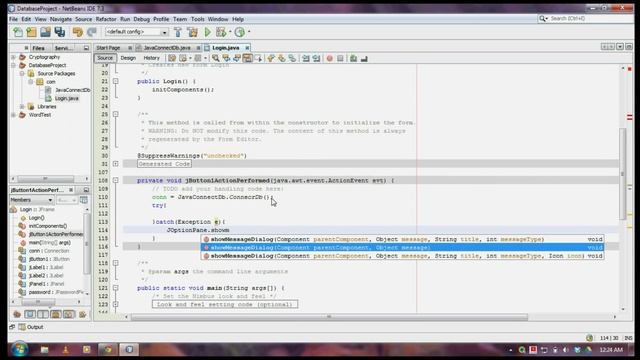Click the Build Project hammer icon
The width and height of the screenshot is (640, 360).
click(178, 32)
